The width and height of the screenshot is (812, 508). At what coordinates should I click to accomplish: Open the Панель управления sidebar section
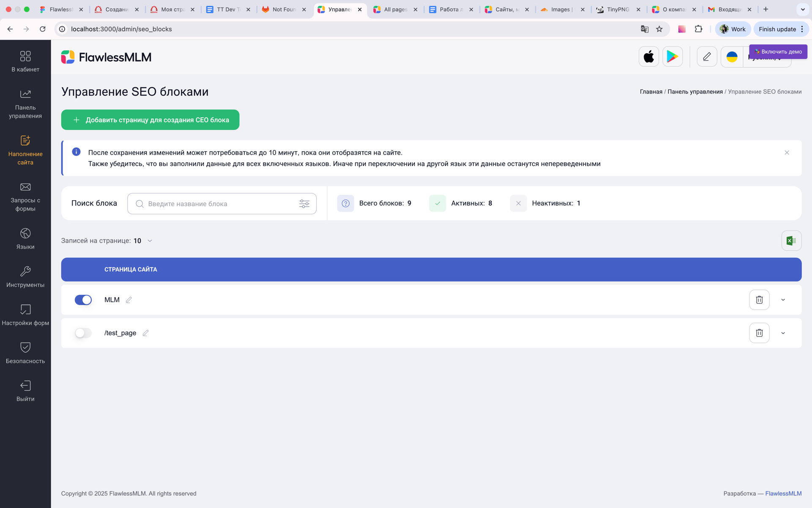pos(25,104)
